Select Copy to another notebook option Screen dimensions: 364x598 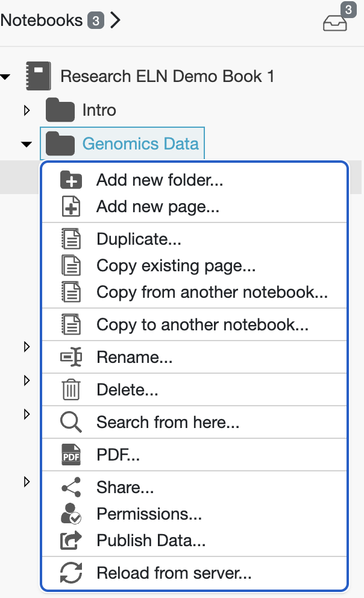(x=202, y=326)
